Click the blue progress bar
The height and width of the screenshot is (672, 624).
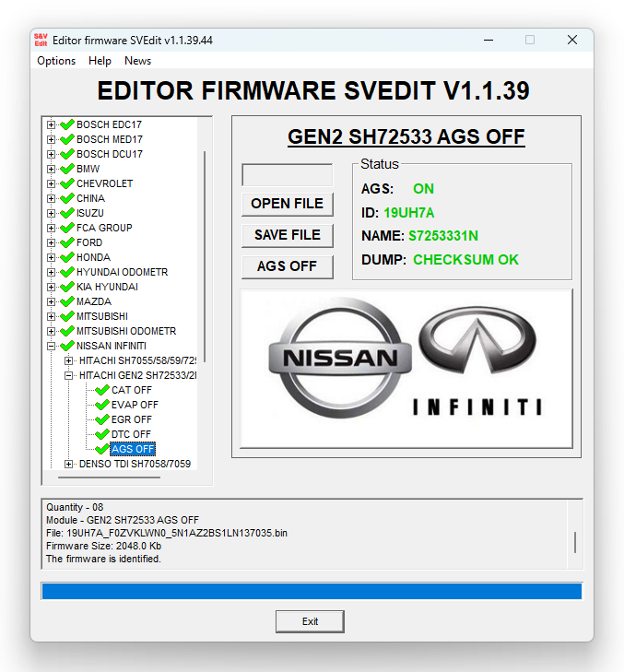(312, 592)
